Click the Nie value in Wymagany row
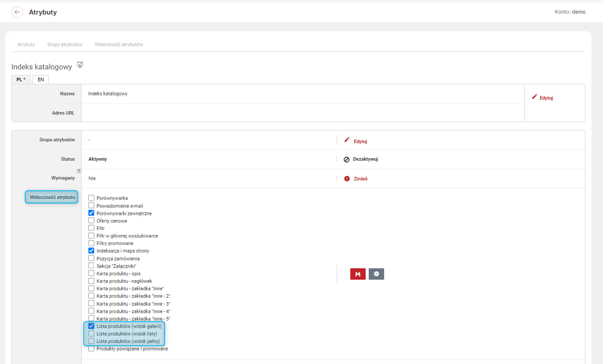 coord(92,179)
